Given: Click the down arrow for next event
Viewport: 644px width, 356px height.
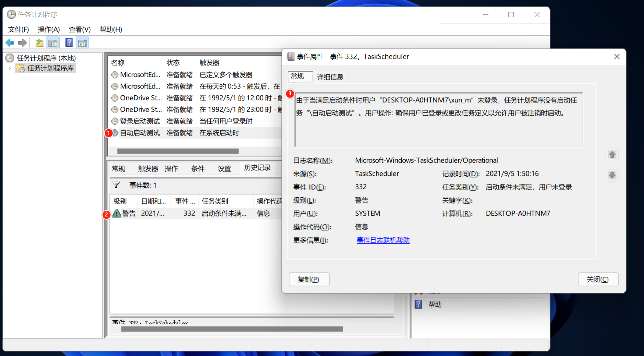Looking at the screenshot, I should coord(612,175).
